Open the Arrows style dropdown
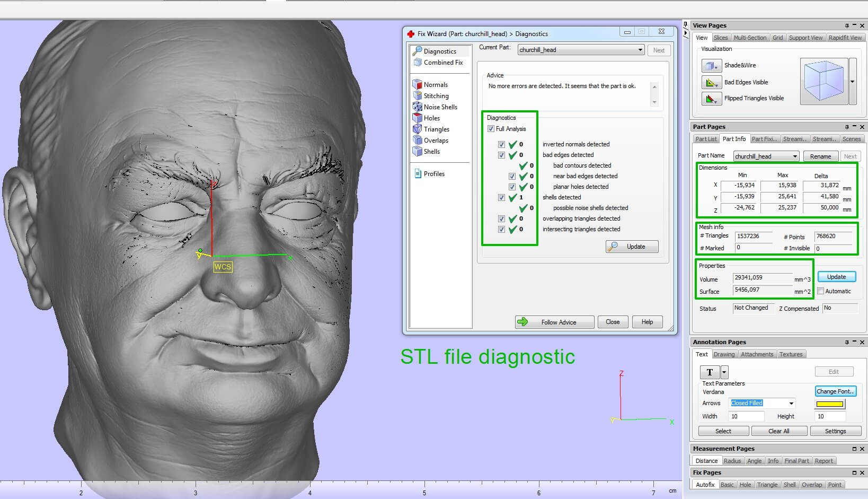This screenshot has width=868, height=499. 791,404
